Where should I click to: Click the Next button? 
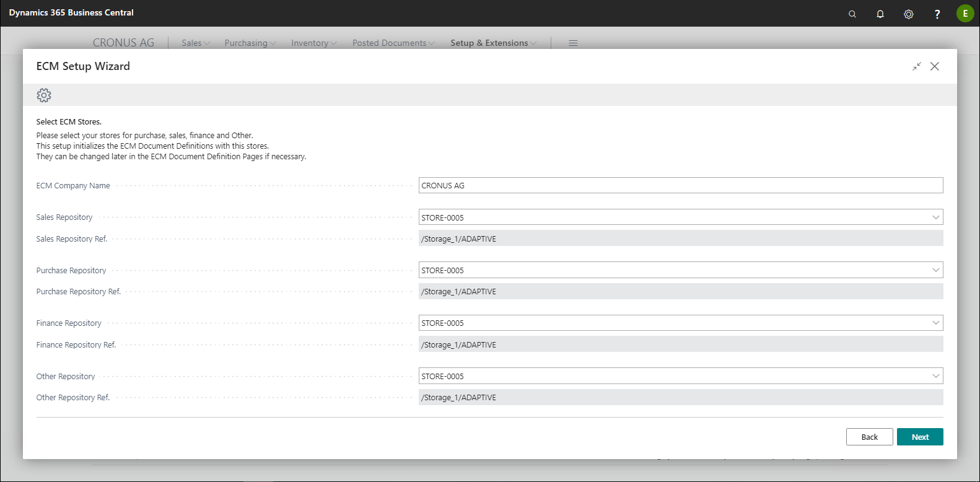[x=920, y=437]
